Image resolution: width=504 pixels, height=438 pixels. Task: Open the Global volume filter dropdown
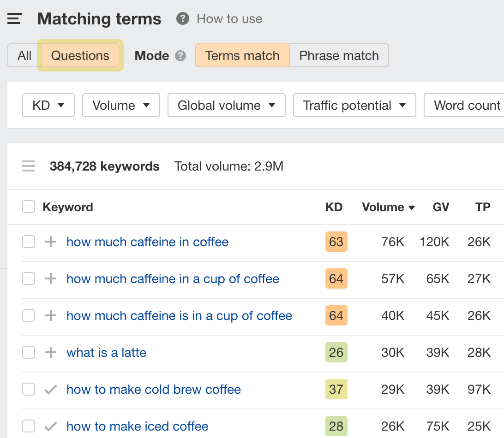coord(227,106)
